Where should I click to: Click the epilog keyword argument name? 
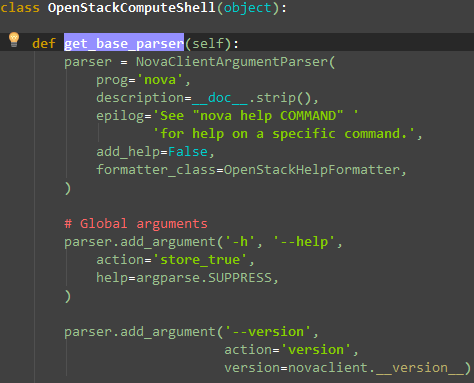point(120,116)
